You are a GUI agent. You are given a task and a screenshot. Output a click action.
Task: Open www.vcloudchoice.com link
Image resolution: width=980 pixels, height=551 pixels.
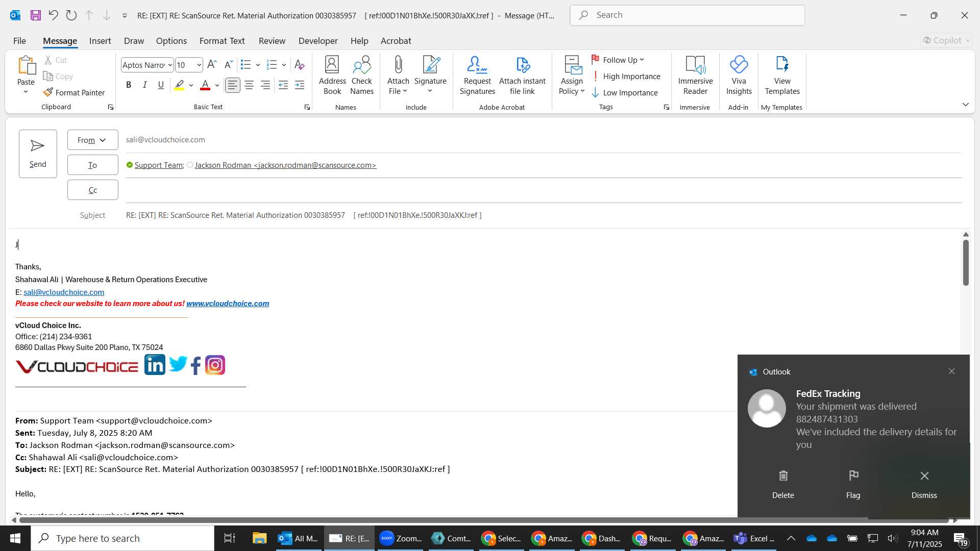(228, 304)
